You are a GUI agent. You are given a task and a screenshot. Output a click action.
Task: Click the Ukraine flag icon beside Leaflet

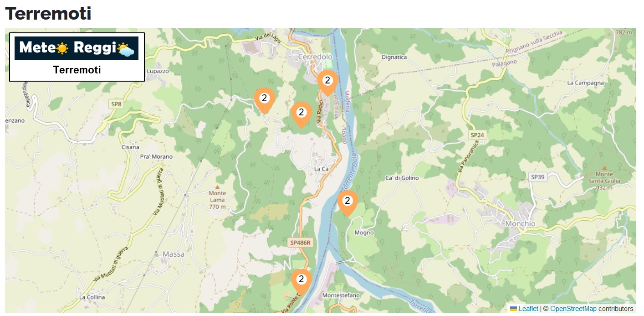[513, 309]
